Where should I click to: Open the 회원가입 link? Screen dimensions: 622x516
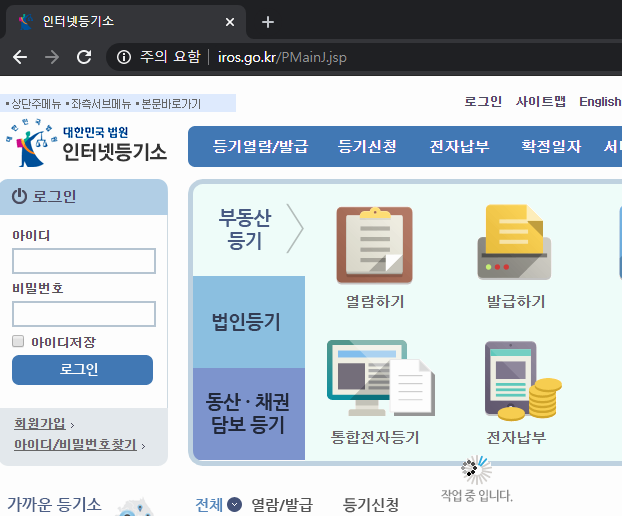point(40,424)
